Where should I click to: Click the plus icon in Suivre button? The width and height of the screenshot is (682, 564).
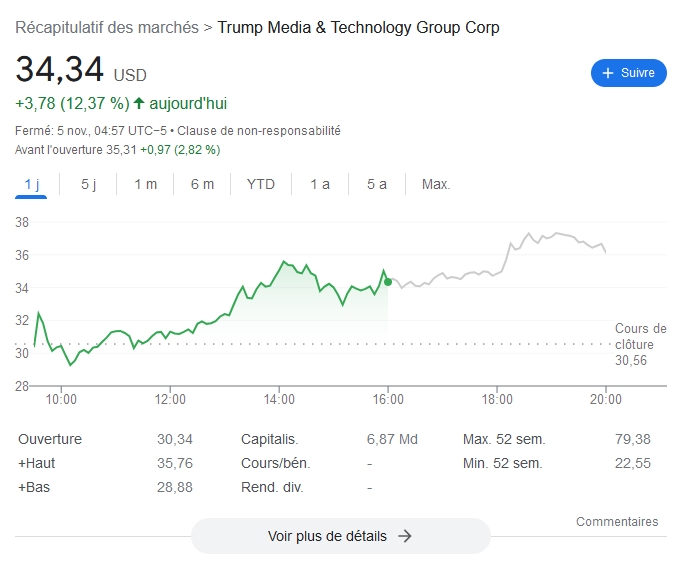(x=607, y=73)
